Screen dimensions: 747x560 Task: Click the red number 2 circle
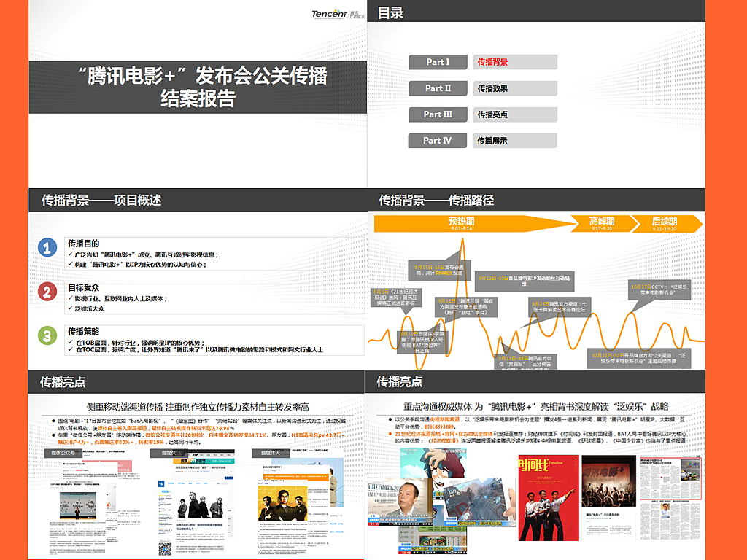pyautogui.click(x=47, y=291)
